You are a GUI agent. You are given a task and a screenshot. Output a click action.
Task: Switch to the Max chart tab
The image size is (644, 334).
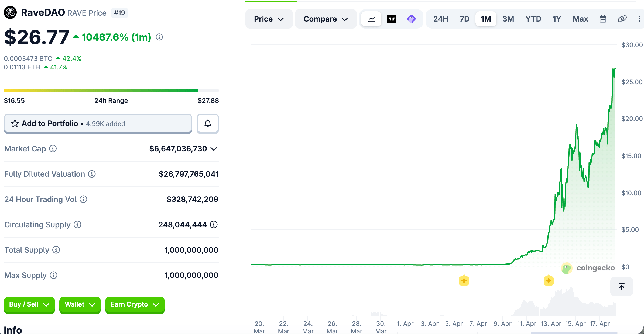pyautogui.click(x=580, y=19)
